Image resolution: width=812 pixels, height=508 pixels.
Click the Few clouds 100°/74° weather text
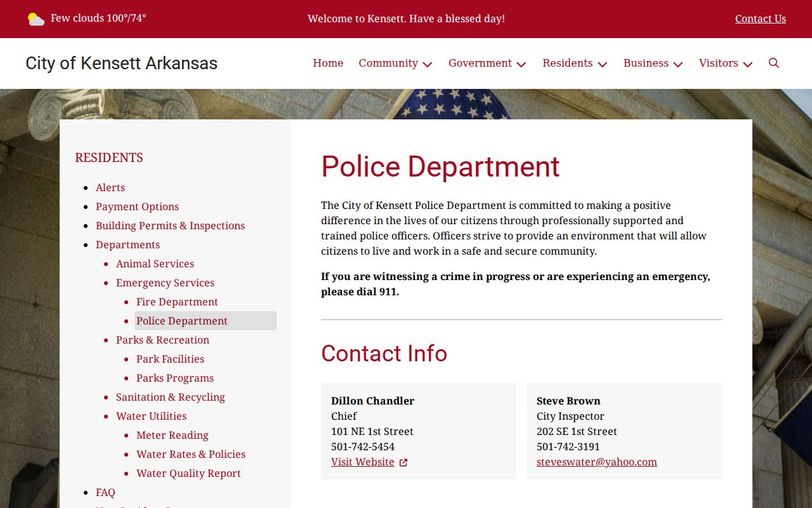(98, 18)
